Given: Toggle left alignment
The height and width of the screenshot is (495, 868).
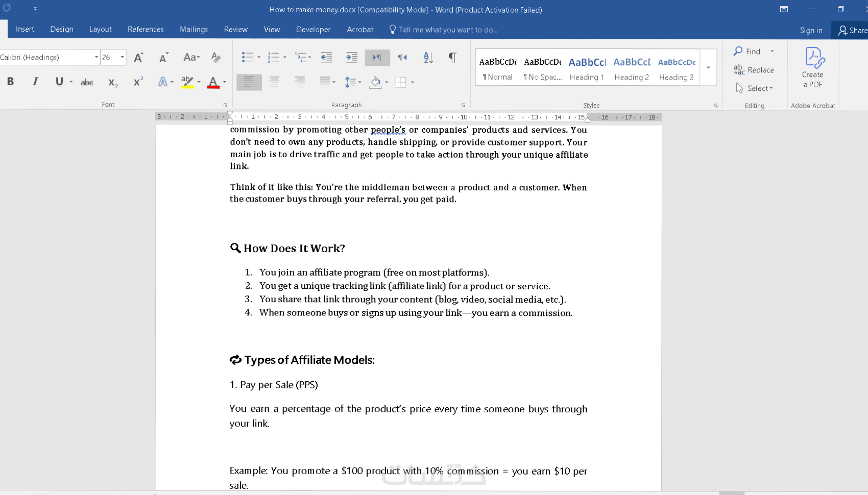Looking at the screenshot, I should 249,82.
